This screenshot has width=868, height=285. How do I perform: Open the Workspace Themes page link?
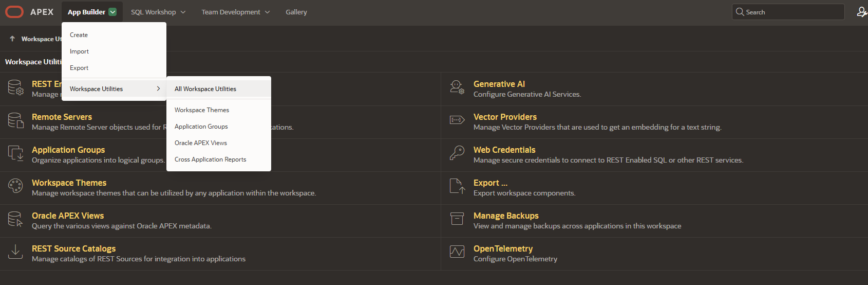pos(69,183)
